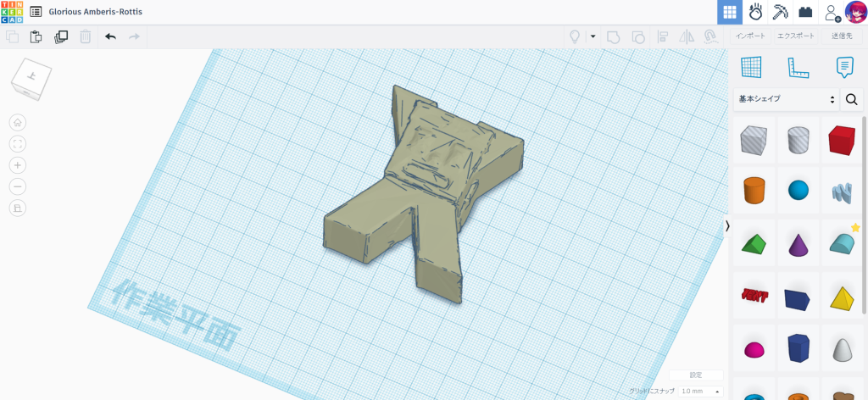Open the bricks editor icon
Image resolution: width=868 pixels, height=400 pixels.
(805, 12)
